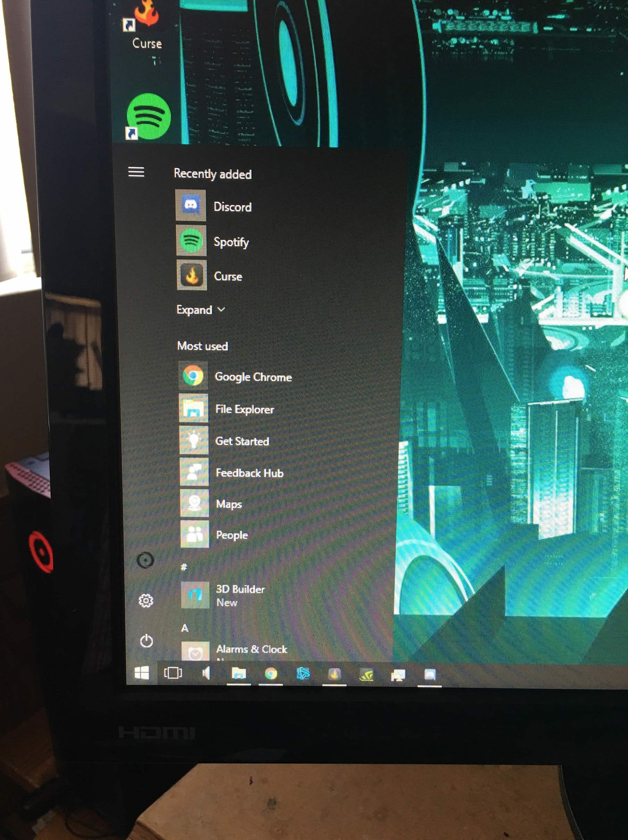The width and height of the screenshot is (628, 840).
Task: Switch to Chrome on the taskbar
Action: (271, 674)
